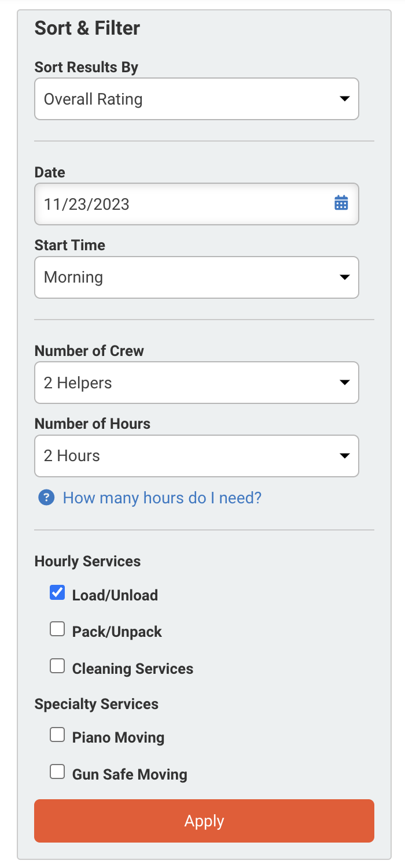Click the Gun Safe Moving label text
The height and width of the screenshot is (868, 405).
(130, 774)
